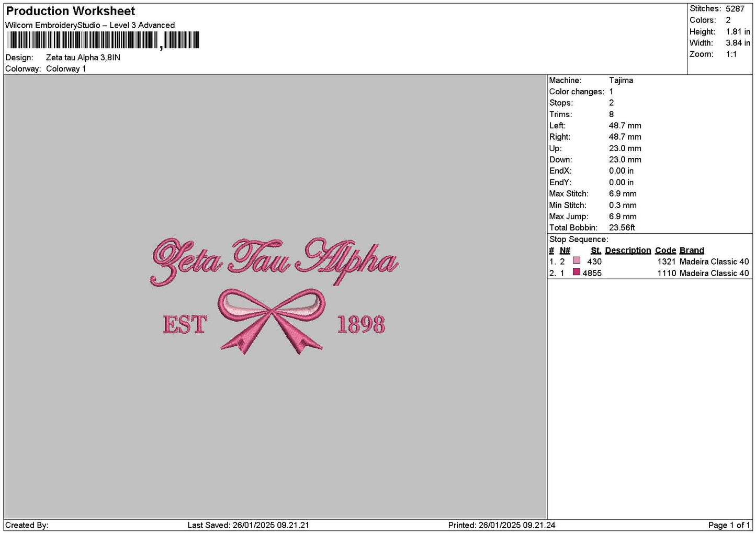Click the 'Colorway 1' value
Viewport: 756px width, 534px height.
(66, 69)
